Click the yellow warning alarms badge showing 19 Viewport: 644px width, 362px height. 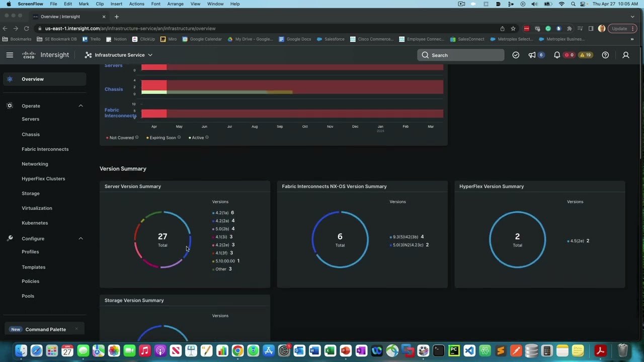(586, 55)
